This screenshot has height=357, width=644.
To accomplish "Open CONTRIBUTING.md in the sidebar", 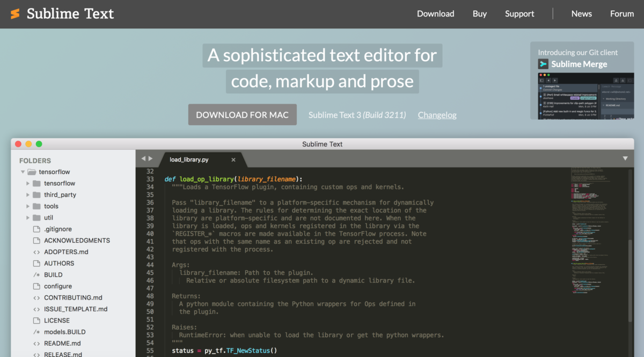I will (73, 297).
